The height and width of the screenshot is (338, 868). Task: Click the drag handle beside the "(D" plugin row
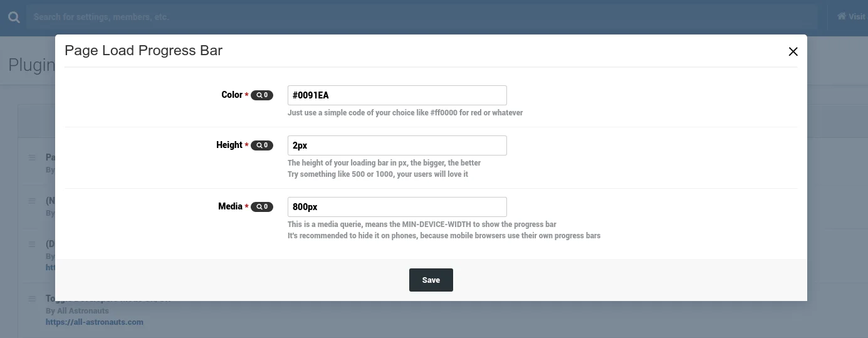click(32, 243)
